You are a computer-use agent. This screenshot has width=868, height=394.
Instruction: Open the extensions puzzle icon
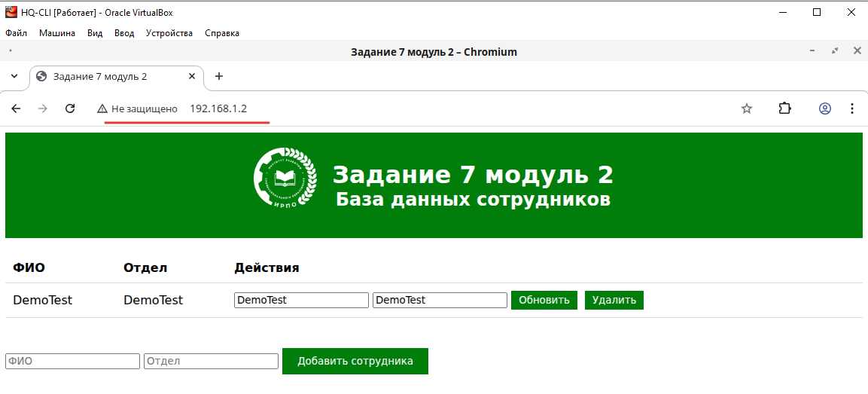tap(784, 108)
